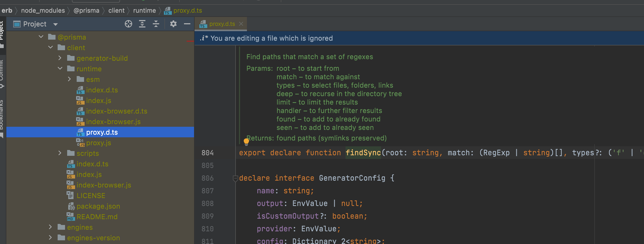Expand the generator-build folder
The width and height of the screenshot is (644, 244).
tap(60, 58)
